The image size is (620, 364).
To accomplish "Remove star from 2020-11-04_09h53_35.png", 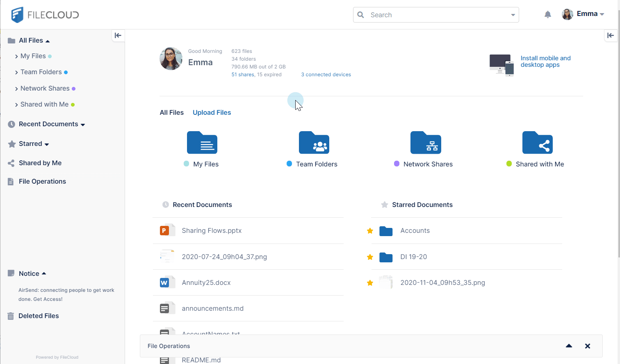I will [x=370, y=283].
